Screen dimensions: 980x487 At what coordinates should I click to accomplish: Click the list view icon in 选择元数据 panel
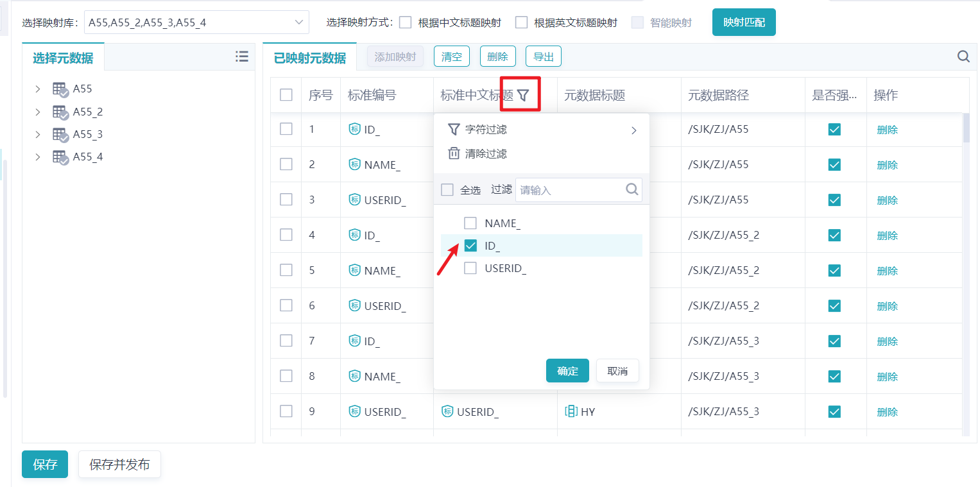click(x=242, y=56)
